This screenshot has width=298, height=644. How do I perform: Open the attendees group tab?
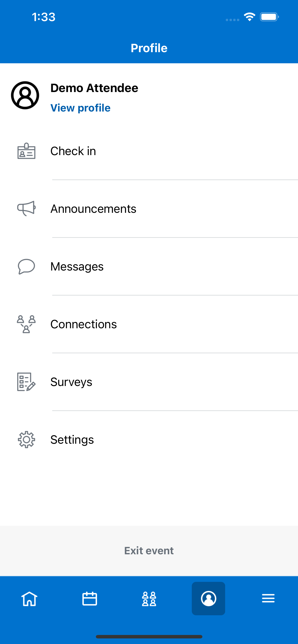click(149, 599)
